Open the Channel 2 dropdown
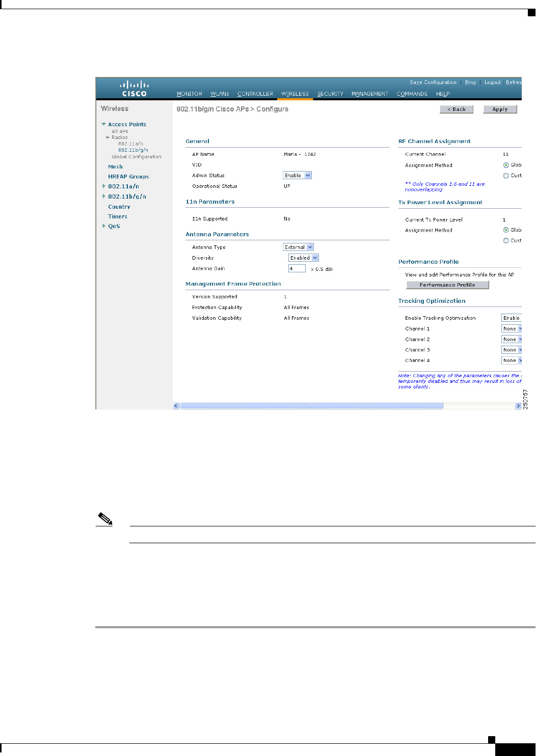The height and width of the screenshot is (756, 536). [x=512, y=339]
